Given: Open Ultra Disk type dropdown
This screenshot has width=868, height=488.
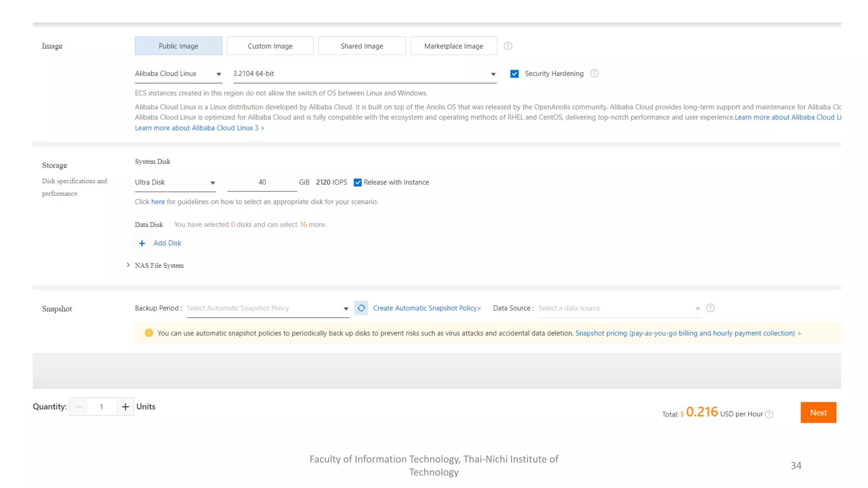Looking at the screenshot, I should pos(175,183).
